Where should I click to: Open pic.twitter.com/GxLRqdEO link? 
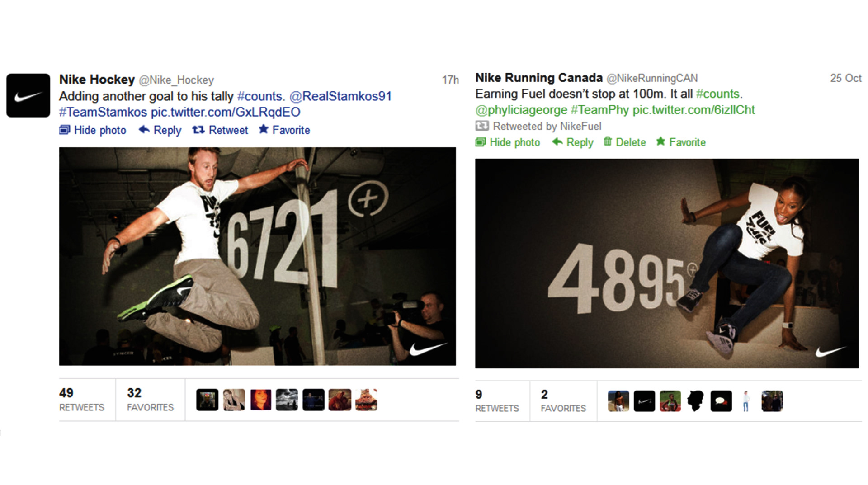tap(226, 112)
